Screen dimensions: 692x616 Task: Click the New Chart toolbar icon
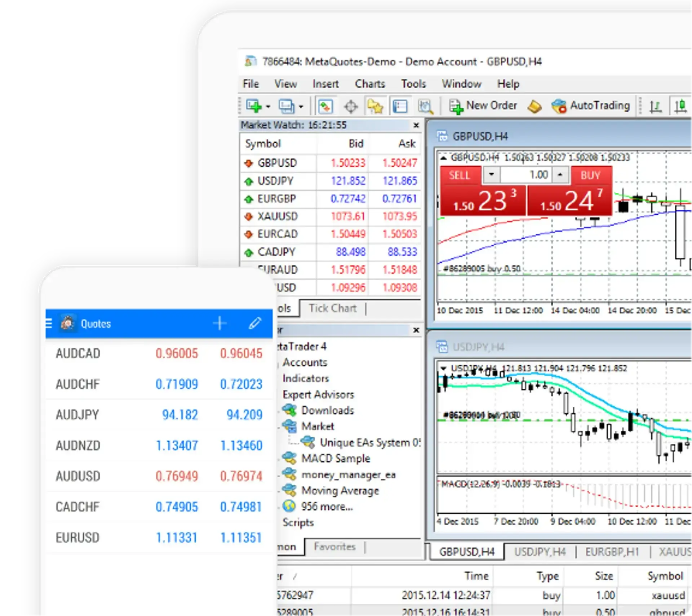coord(253,106)
